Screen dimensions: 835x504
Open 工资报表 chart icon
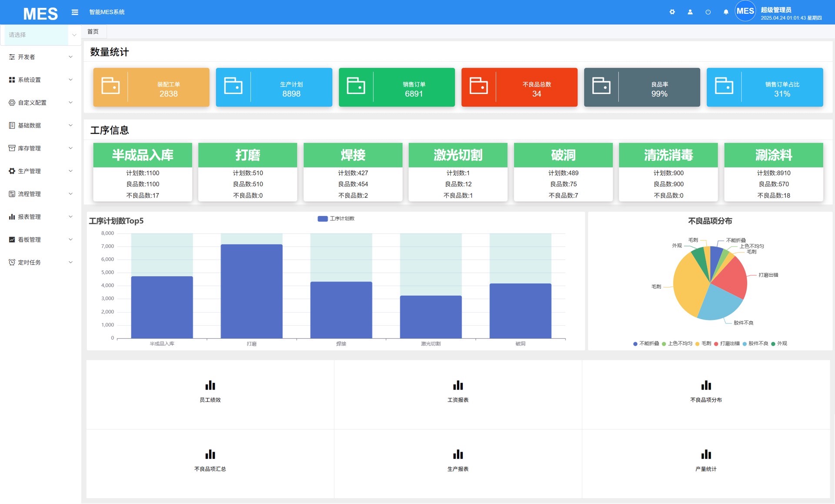[458, 386]
